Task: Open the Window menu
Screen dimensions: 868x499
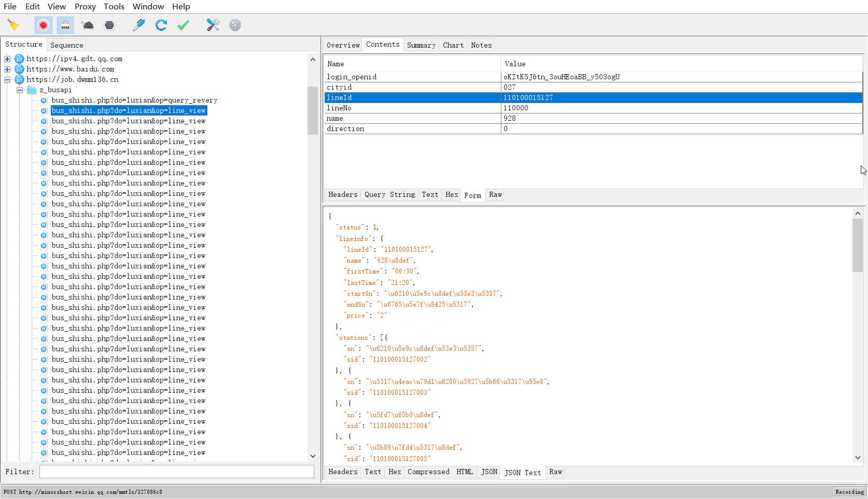Action: click(x=148, y=6)
